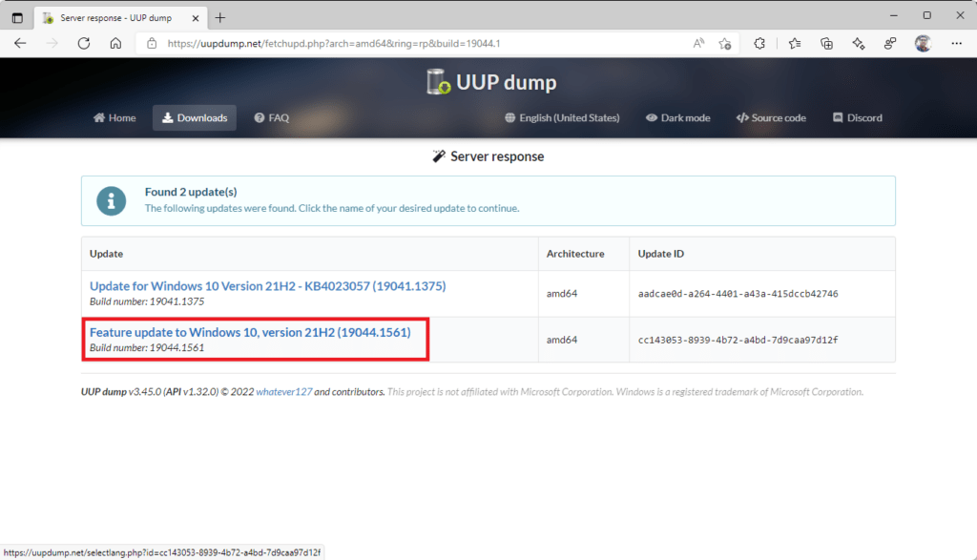The width and height of the screenshot is (977, 560).
Task: Open the browser Extensions menu
Action: tap(760, 43)
